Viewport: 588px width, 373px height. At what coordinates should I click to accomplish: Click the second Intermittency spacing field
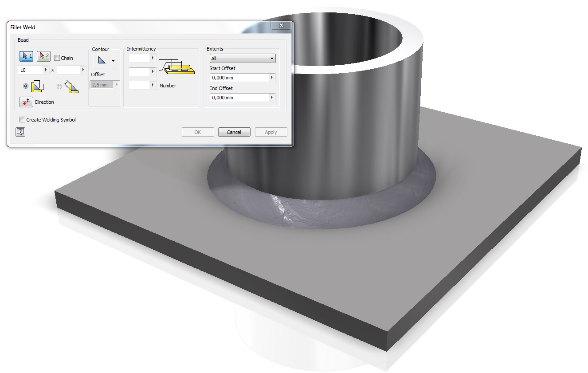click(140, 71)
